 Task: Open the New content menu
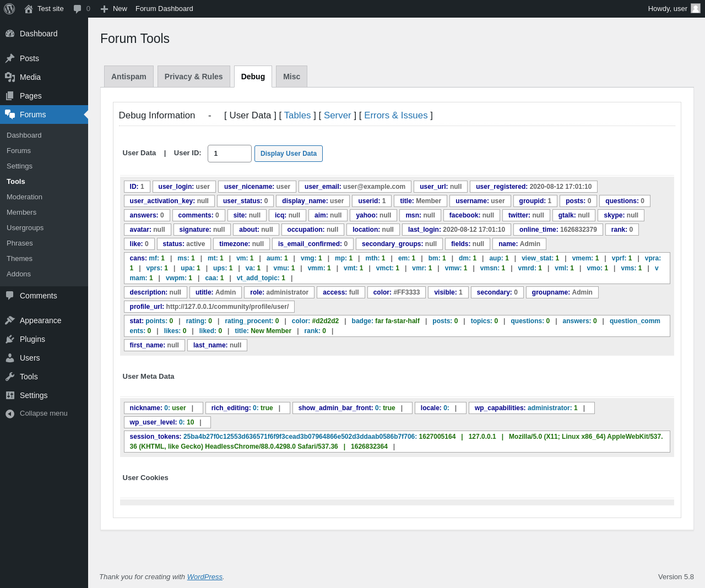tap(114, 9)
